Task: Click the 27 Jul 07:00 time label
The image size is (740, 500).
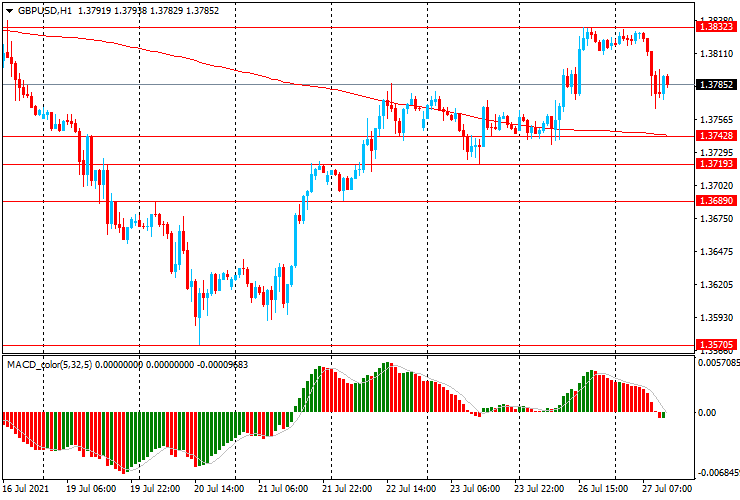Action: [666, 488]
